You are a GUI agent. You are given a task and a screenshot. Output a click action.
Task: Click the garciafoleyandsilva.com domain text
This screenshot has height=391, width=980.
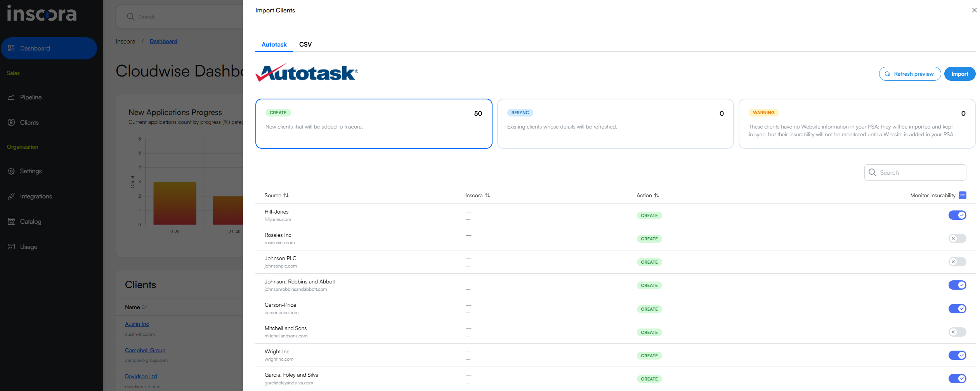[x=289, y=383]
